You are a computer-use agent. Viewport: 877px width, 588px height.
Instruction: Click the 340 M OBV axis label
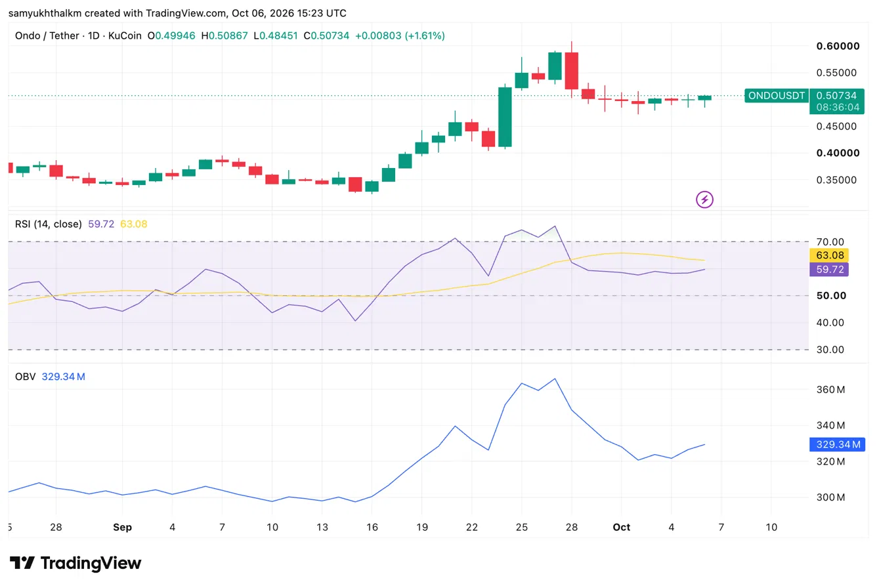830,425
